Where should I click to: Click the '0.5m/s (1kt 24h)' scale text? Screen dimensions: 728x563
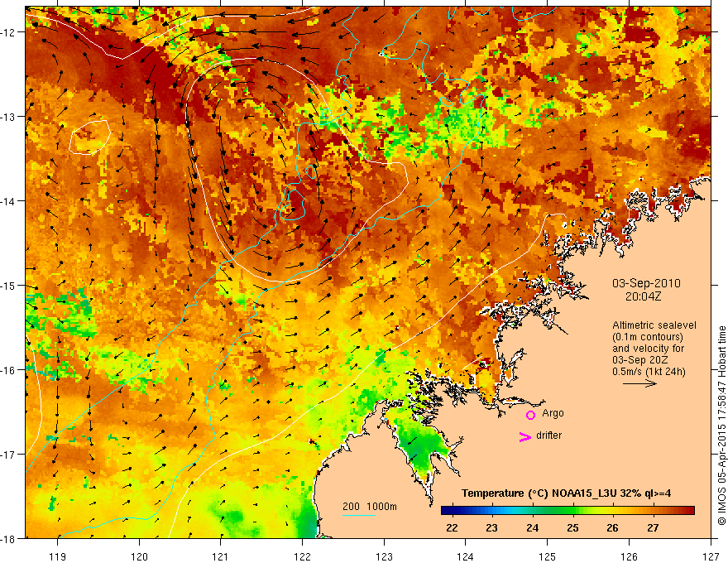[649, 372]
